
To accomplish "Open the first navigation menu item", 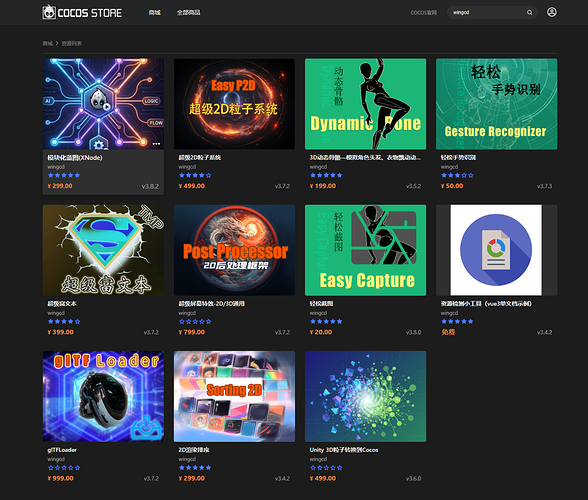I will click(154, 12).
